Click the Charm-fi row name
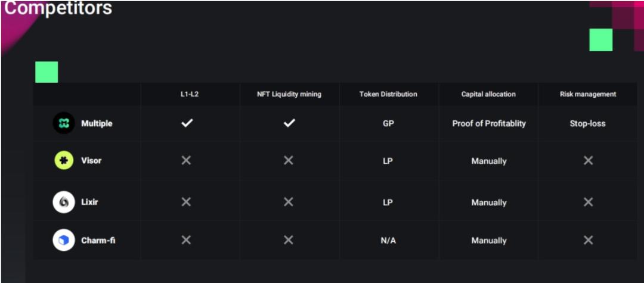 [x=98, y=240]
